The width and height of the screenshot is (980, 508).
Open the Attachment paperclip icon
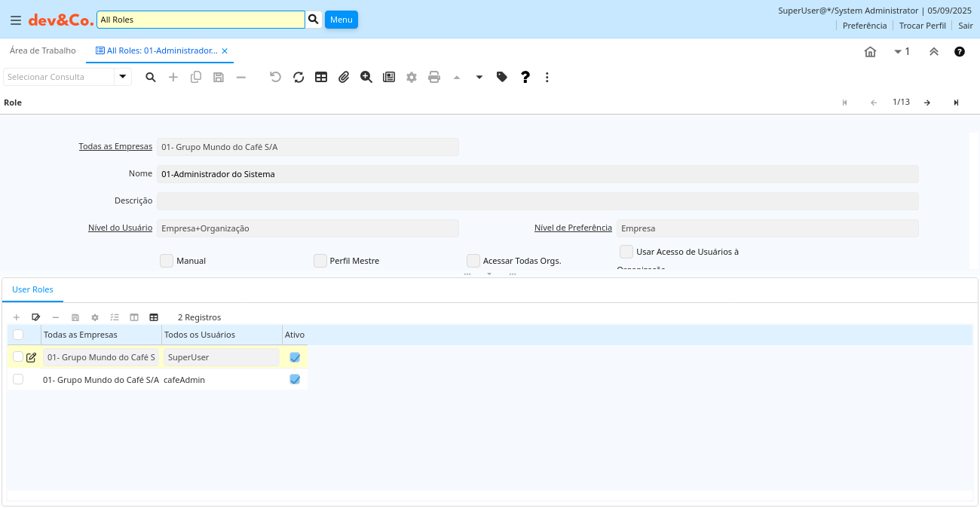pos(344,77)
